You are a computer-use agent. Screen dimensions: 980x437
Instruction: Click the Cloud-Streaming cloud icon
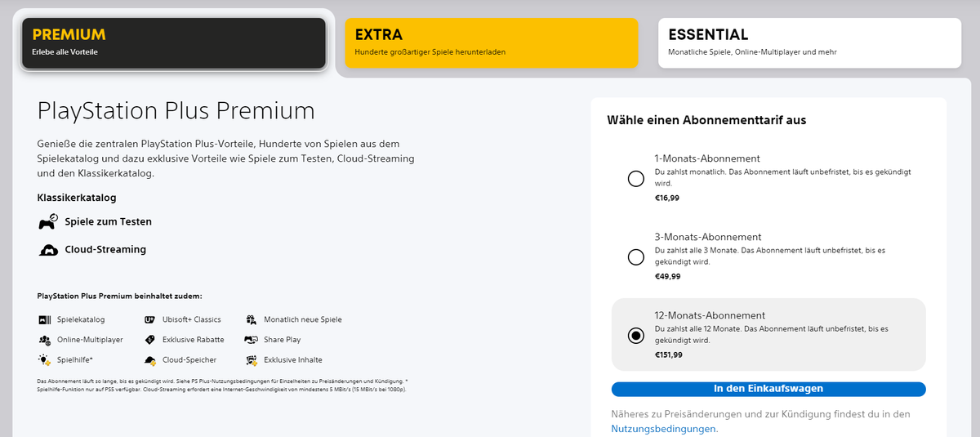(x=48, y=250)
